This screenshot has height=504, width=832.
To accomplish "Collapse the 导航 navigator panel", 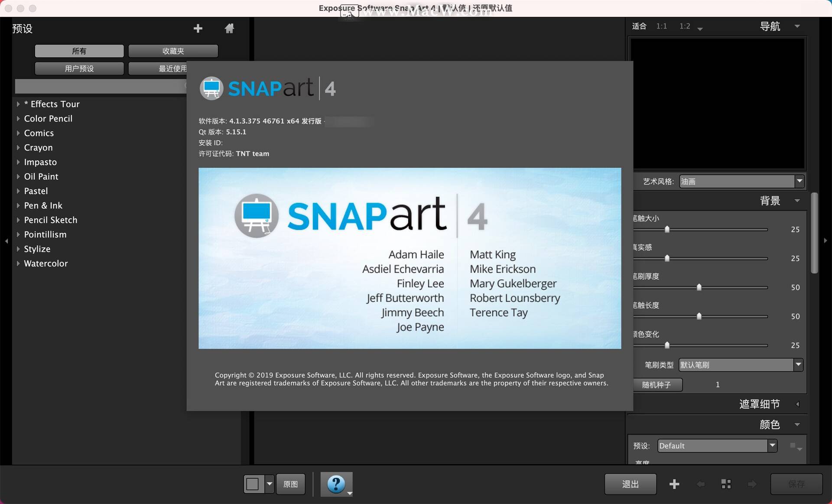I will 797,26.
